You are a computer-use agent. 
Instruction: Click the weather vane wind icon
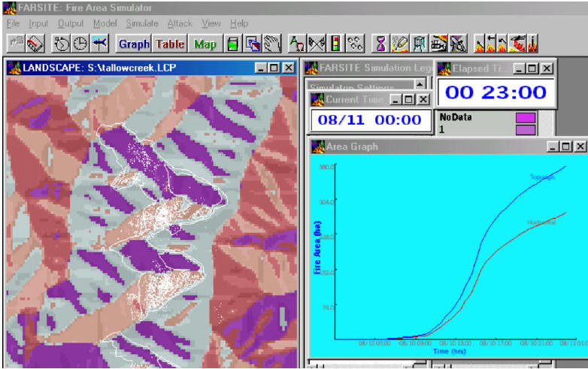[x=99, y=44]
